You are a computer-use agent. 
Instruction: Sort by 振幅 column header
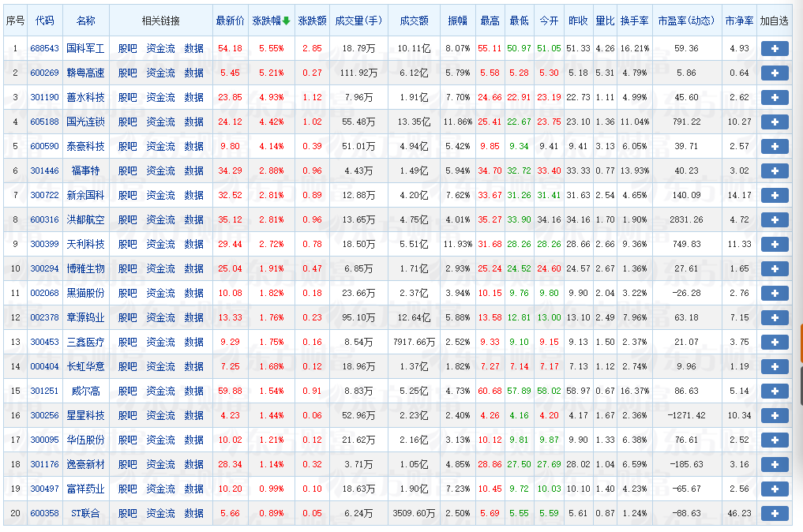[457, 21]
